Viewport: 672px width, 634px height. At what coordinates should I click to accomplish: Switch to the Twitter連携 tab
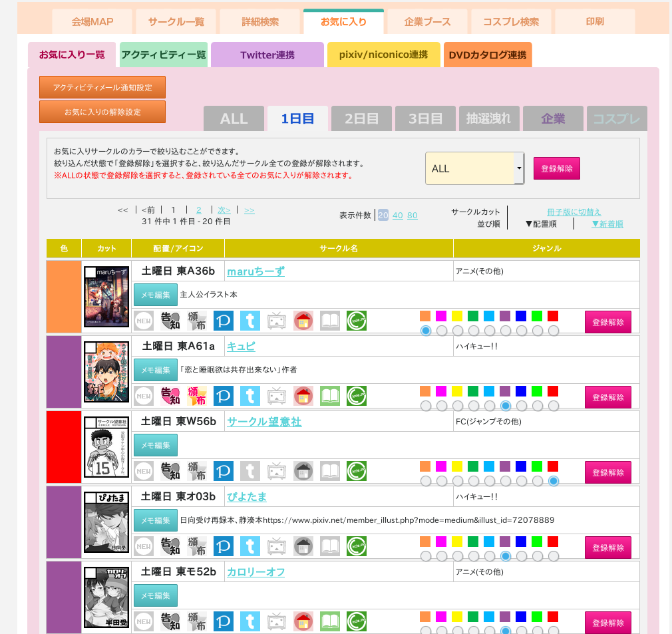[x=266, y=55]
